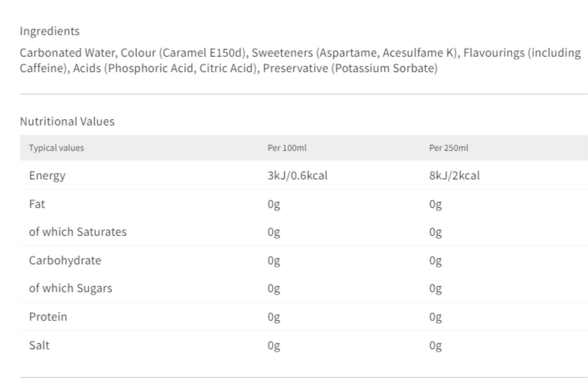
Task: Click the 8kJ/2kcal energy value
Action: (x=454, y=176)
